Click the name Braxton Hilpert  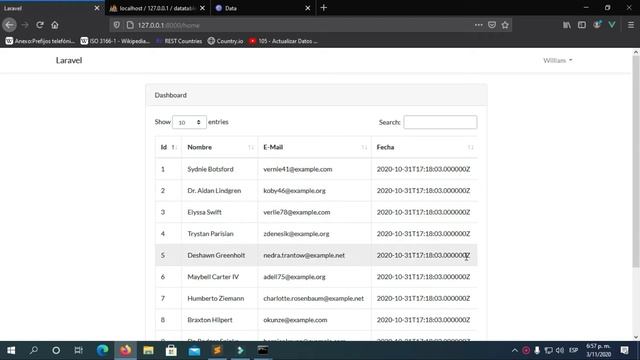tap(210, 320)
